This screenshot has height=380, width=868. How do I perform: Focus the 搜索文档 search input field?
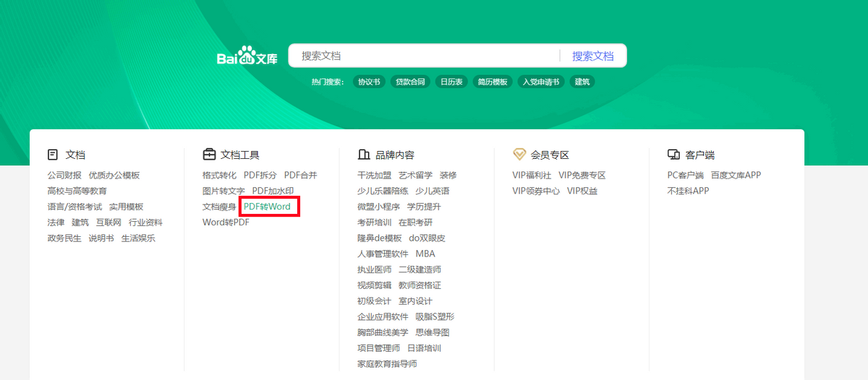click(x=425, y=56)
